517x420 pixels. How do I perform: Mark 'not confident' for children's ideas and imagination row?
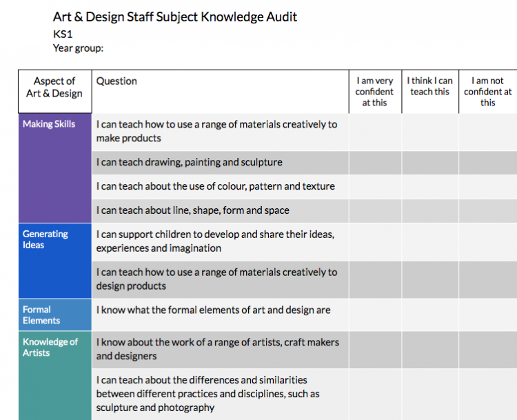tap(488, 242)
